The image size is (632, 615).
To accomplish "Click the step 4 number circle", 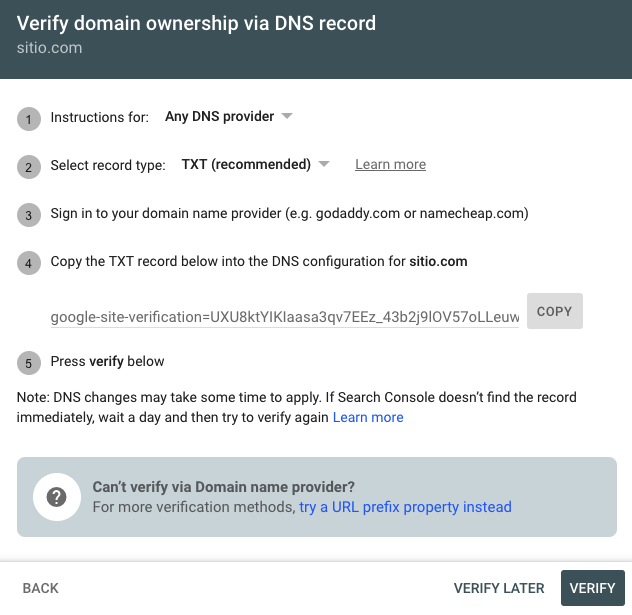I will 29,263.
